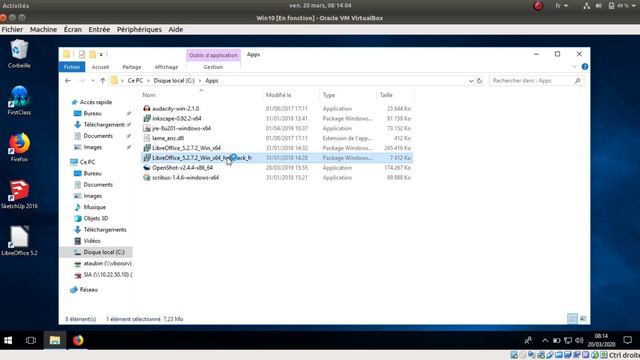The width and height of the screenshot is (640, 360).
Task: Go up one folder with up arrow
Action: tap(103, 81)
